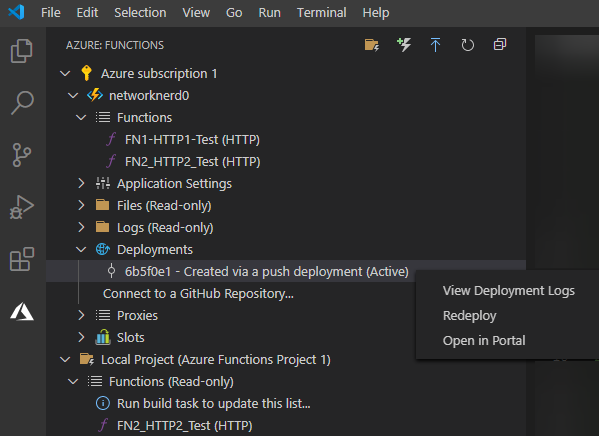This screenshot has width=599, height=436.
Task: Collapse the Local Project node
Action: 65,360
